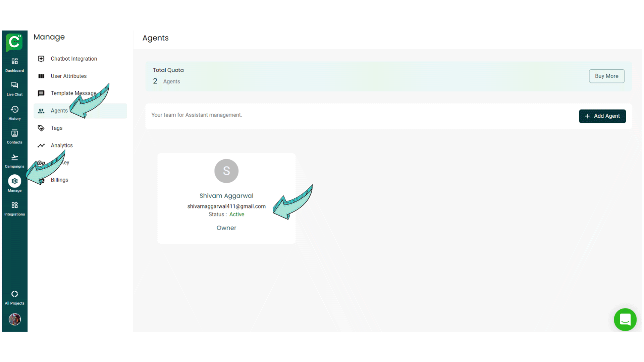Go to Live Chat section
The width and height of the screenshot is (644, 362).
(x=14, y=88)
